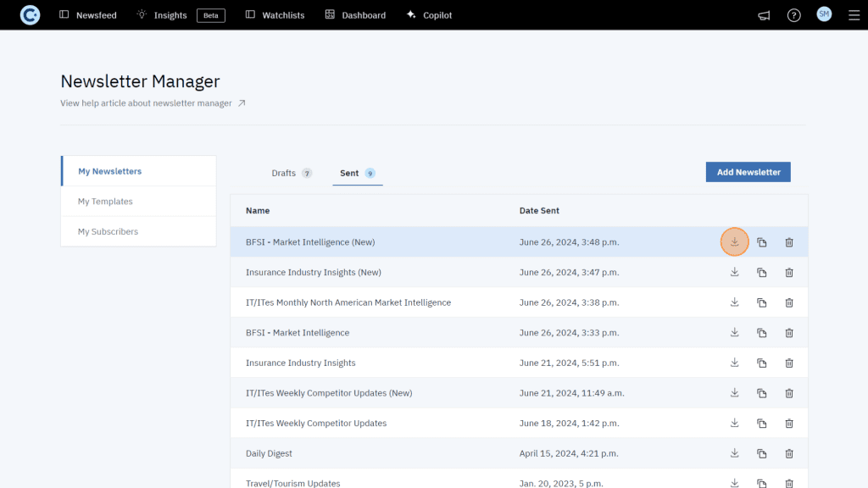This screenshot has height=488, width=868.
Task: Open Copilot from the top navigation
Action: [429, 15]
